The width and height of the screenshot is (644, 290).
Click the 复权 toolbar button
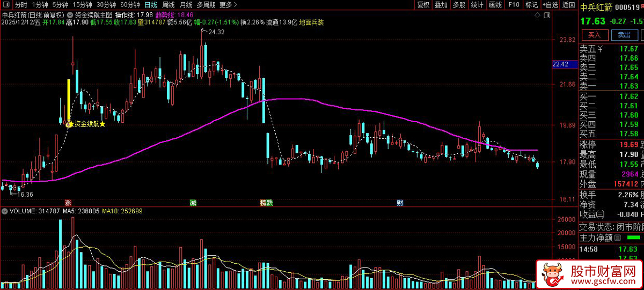click(423, 5)
